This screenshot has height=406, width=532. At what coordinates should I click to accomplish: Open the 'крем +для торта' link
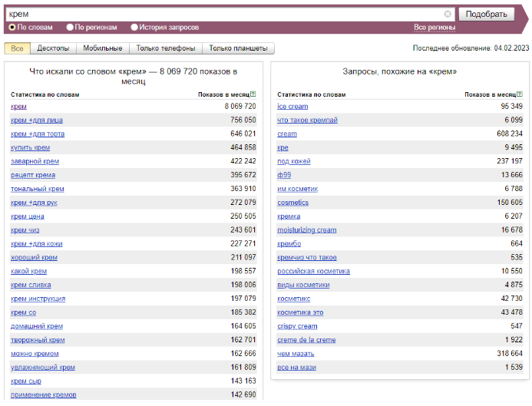(x=38, y=134)
